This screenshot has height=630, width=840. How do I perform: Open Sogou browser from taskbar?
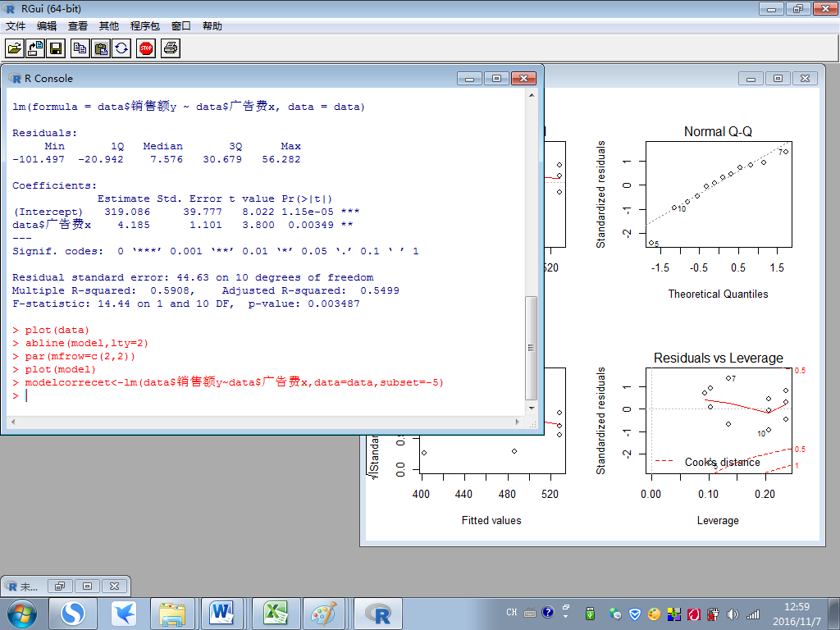click(73, 614)
